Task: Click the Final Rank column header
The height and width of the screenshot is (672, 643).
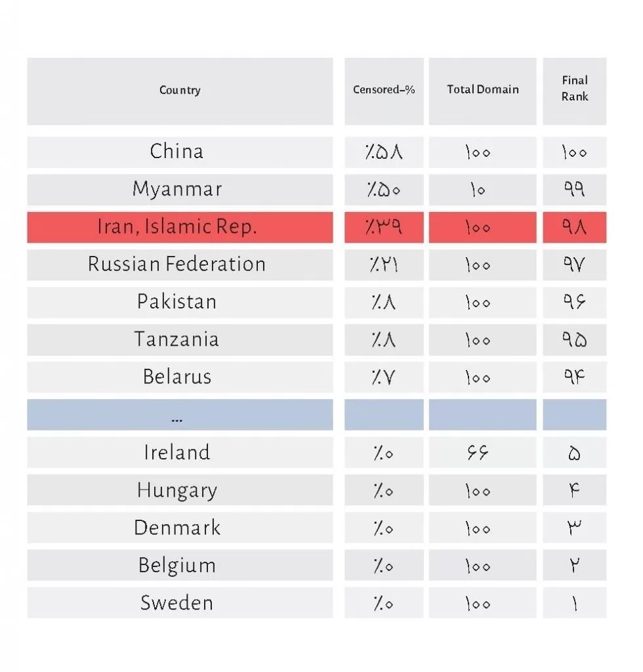Action: [574, 89]
